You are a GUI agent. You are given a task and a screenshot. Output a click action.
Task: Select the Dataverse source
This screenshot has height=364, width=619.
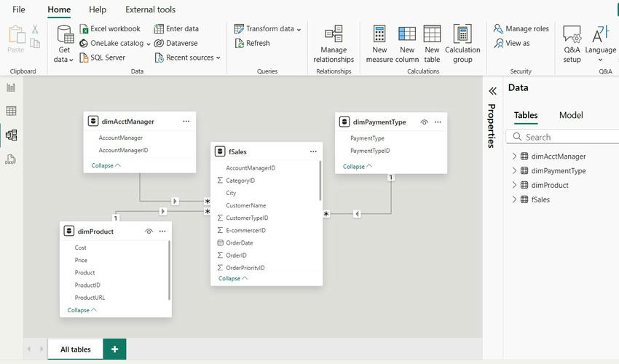click(176, 43)
